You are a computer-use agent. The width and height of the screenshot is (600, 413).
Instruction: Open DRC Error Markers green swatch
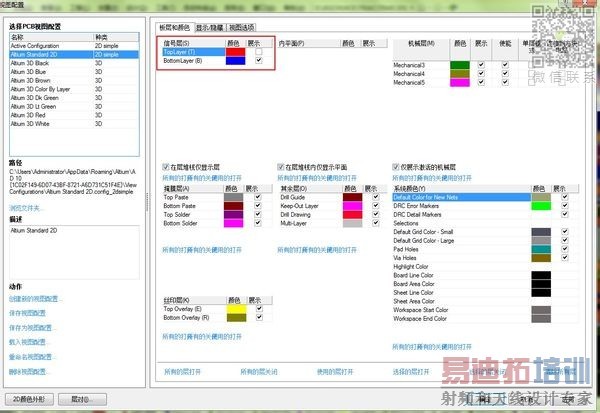(541, 206)
